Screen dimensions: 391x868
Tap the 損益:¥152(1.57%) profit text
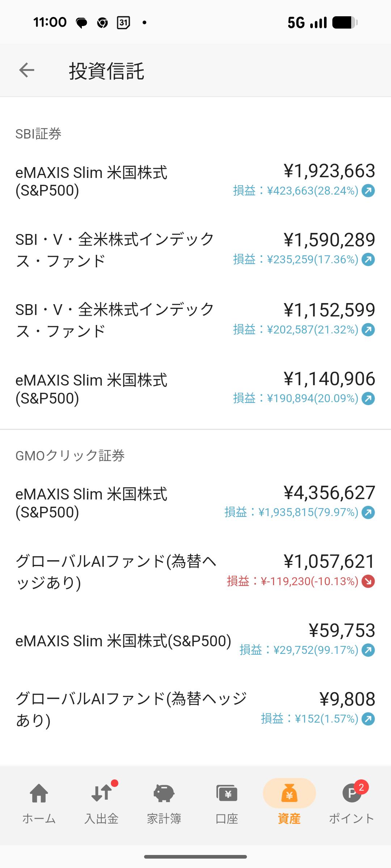point(310,719)
